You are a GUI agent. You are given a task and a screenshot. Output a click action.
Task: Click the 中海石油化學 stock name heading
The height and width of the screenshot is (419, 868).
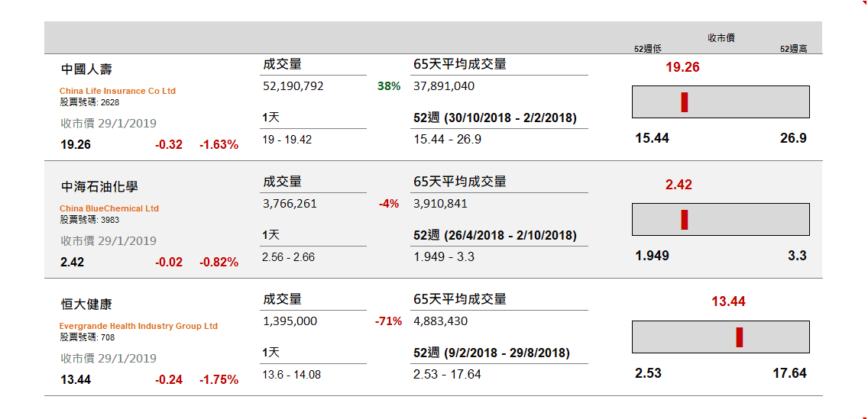tap(99, 187)
